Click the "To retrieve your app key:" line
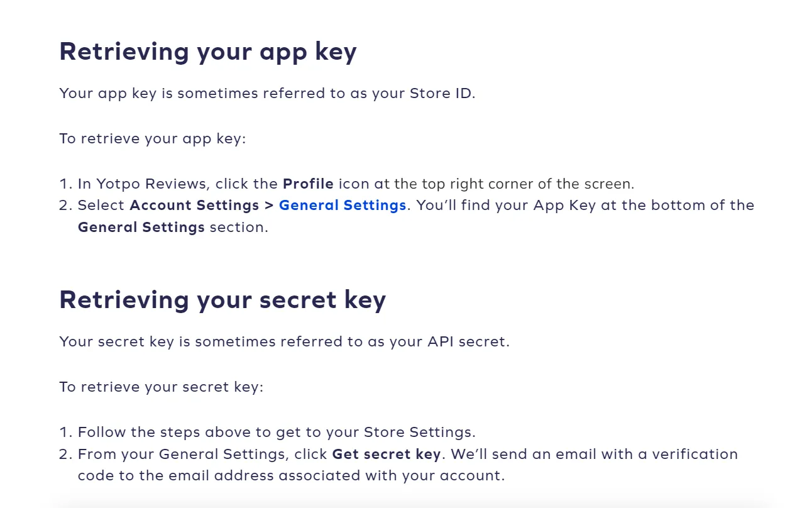This screenshot has width=812, height=508. point(153,138)
